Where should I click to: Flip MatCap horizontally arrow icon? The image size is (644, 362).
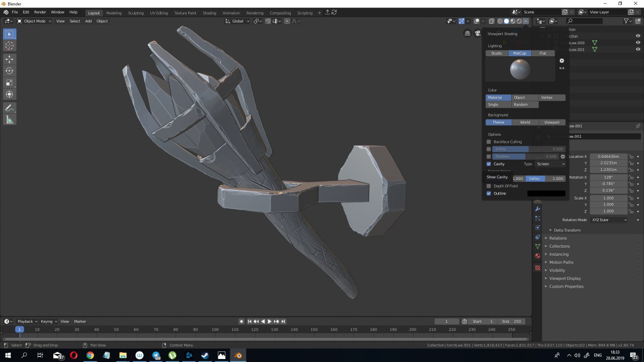click(x=562, y=68)
